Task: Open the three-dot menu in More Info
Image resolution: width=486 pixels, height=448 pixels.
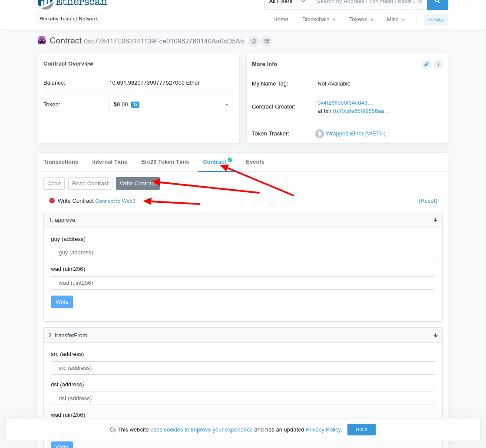Action: 438,64
